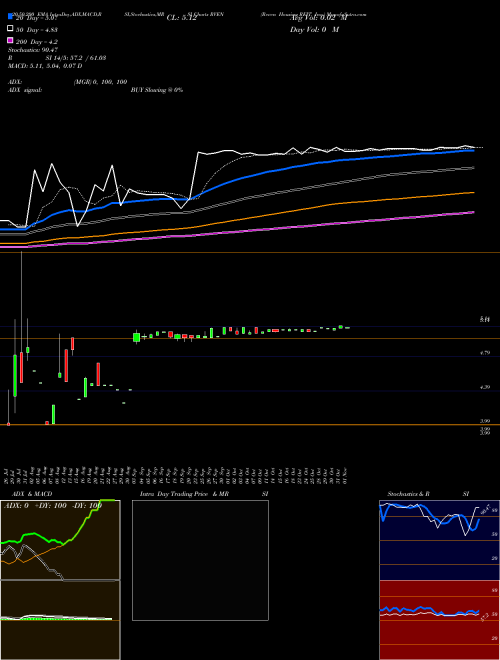Click the 'Avg Vol: 0.02 M' text
Viewport: 500px width, 660px height.
[318, 18]
